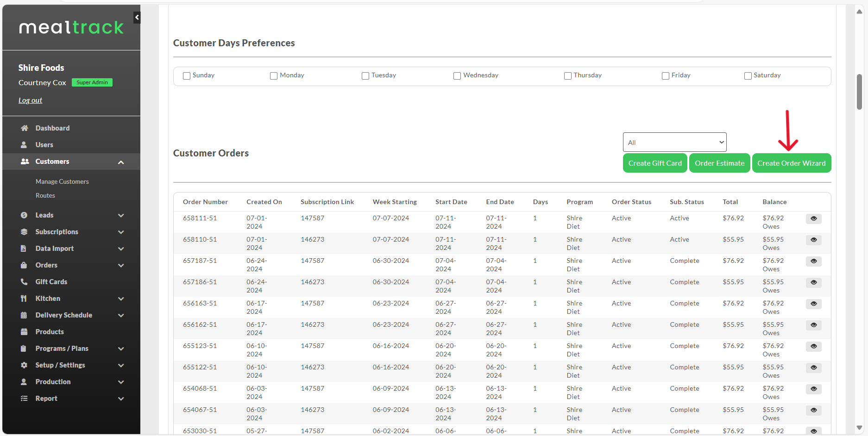Expand the Leads menu chevron

tap(121, 215)
